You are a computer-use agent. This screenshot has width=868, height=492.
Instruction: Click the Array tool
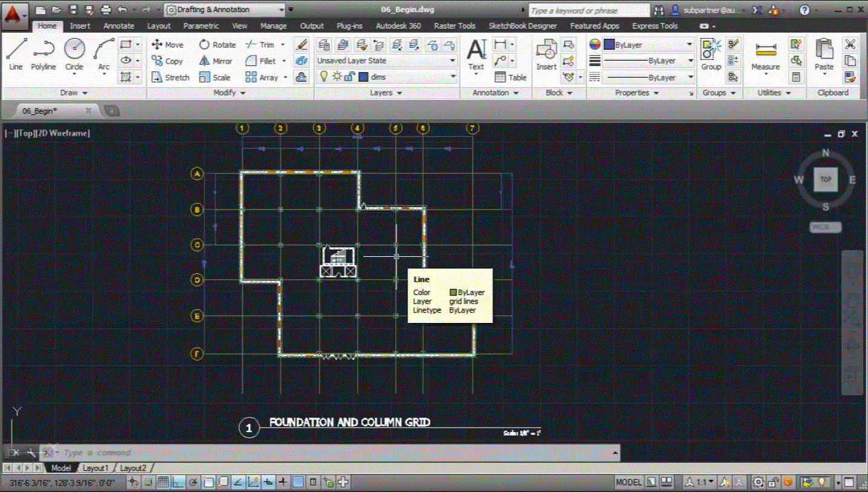pos(262,78)
